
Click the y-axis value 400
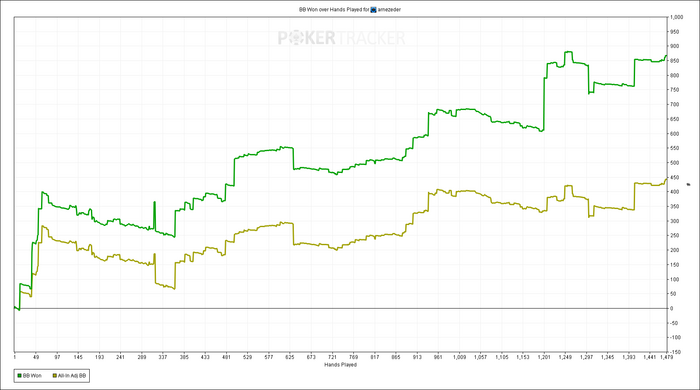[x=675, y=192]
